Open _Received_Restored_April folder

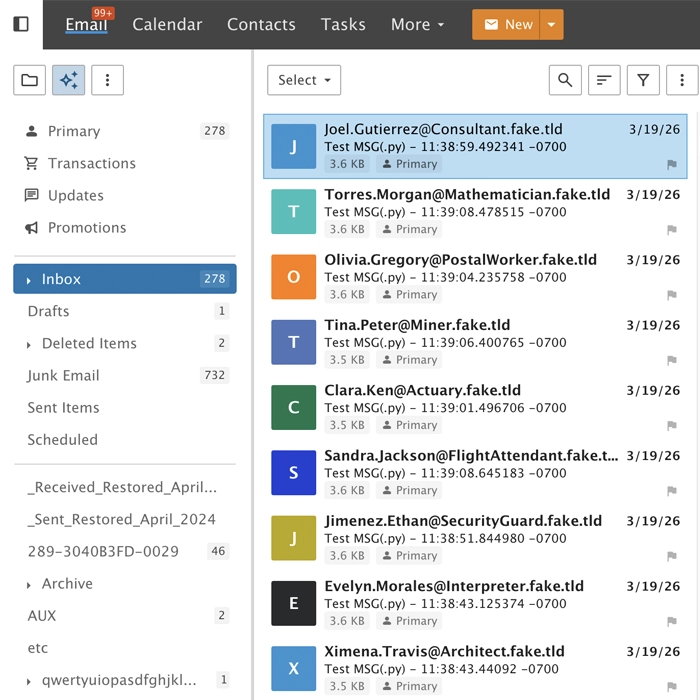point(125,487)
